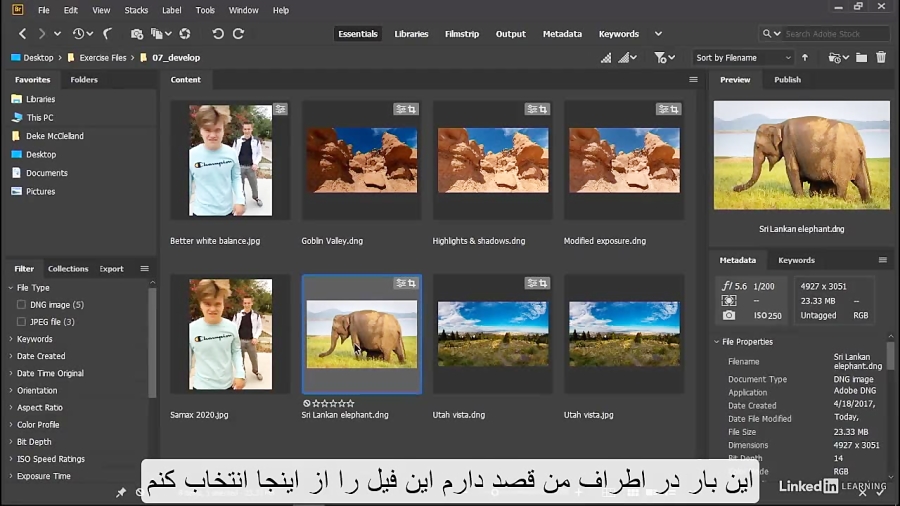This screenshot has height=506, width=900.
Task: Switch to the Libraries workspace
Action: click(411, 34)
